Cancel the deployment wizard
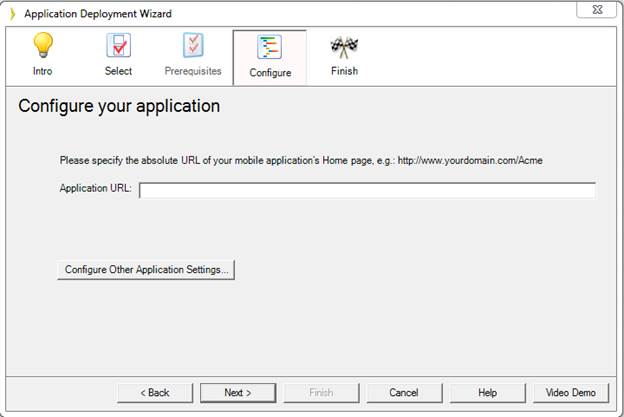The width and height of the screenshot is (624, 417). tap(404, 393)
